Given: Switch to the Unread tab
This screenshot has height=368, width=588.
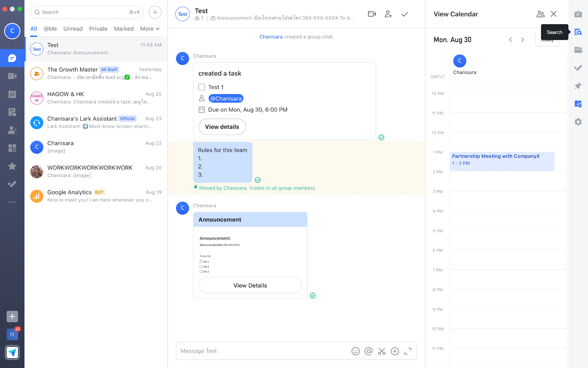Looking at the screenshot, I should (x=73, y=29).
